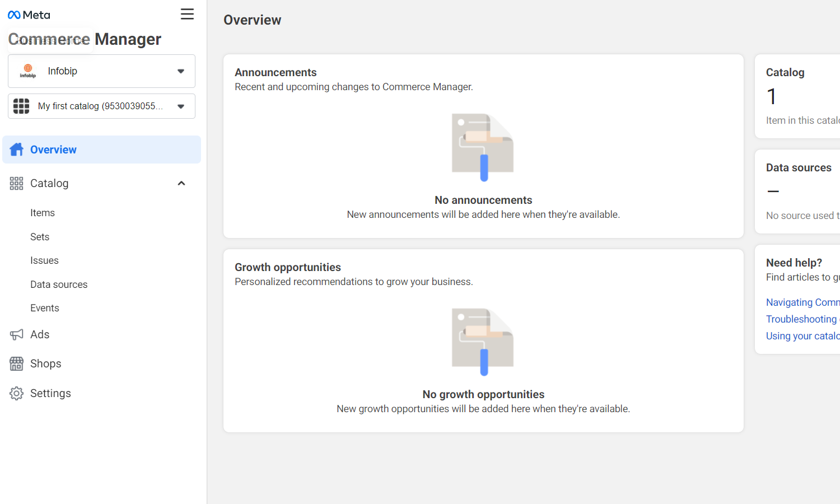Click the Using your catalog help link
This screenshot has height=504, width=840.
point(802,336)
